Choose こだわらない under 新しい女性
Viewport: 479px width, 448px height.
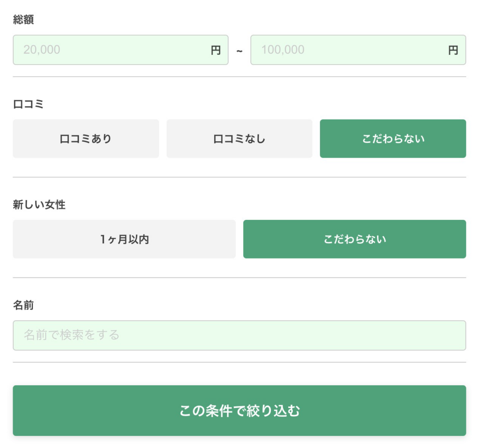(x=355, y=239)
